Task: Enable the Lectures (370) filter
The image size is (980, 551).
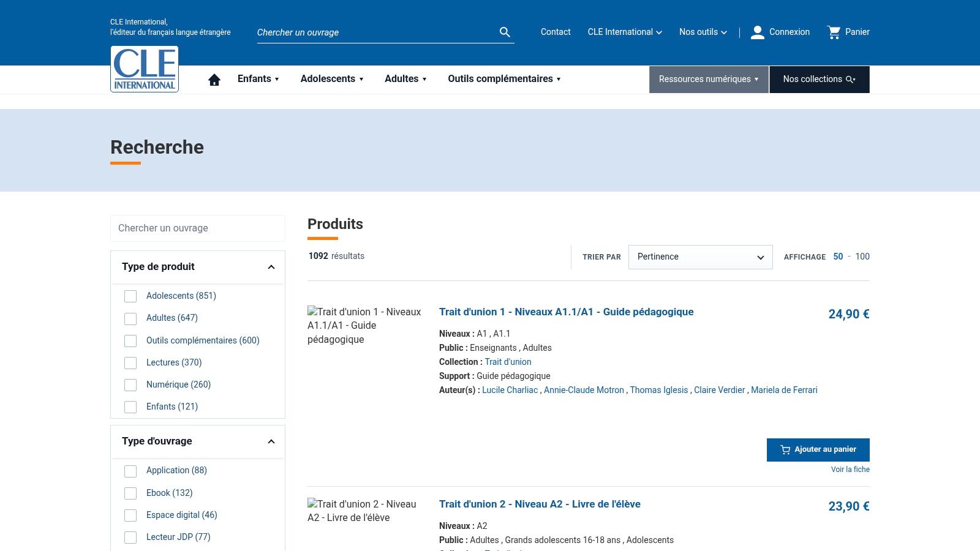Action: [x=130, y=363]
